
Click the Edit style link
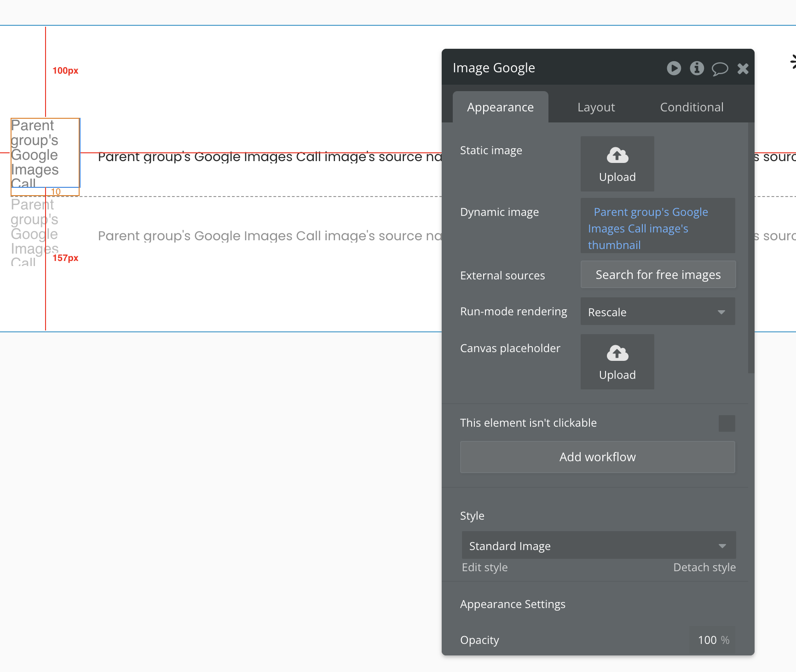pos(485,568)
